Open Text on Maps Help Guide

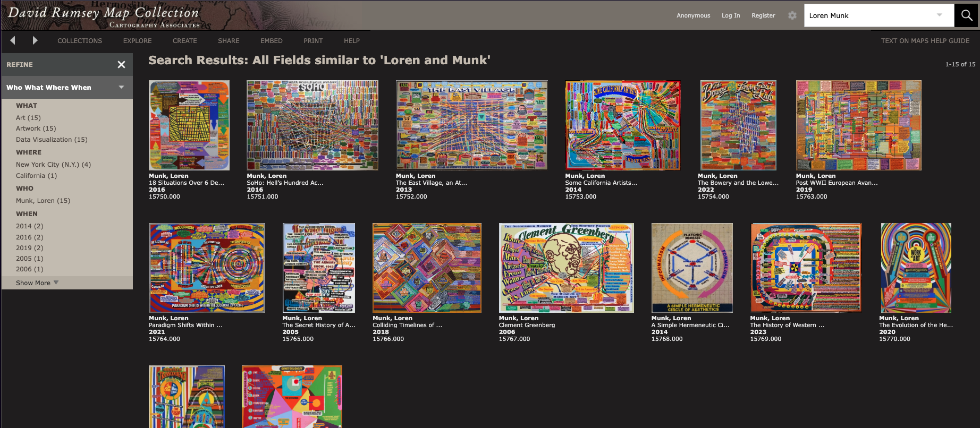tap(925, 41)
